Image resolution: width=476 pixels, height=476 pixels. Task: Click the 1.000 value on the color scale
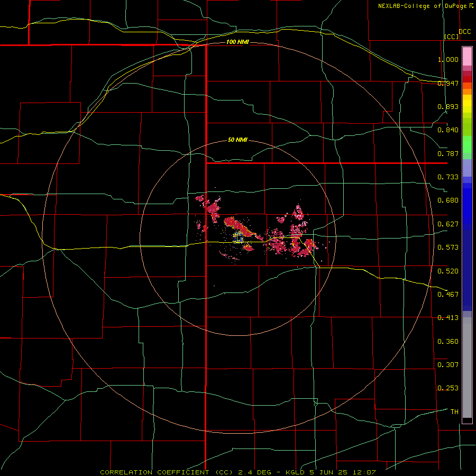point(448,59)
